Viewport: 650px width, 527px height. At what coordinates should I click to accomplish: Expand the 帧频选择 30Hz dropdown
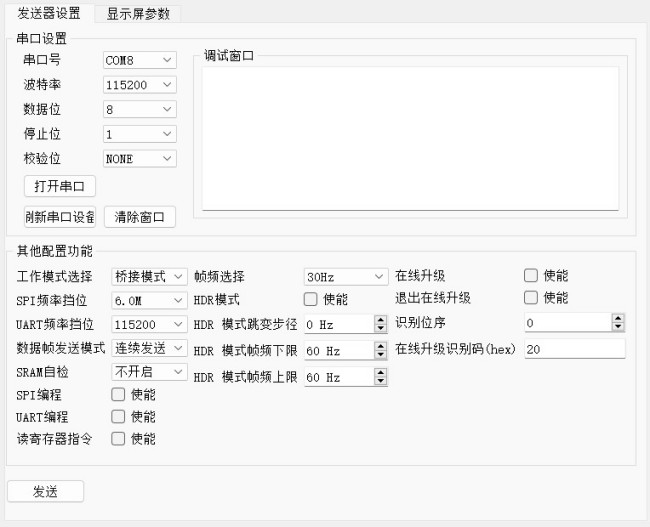click(x=345, y=276)
